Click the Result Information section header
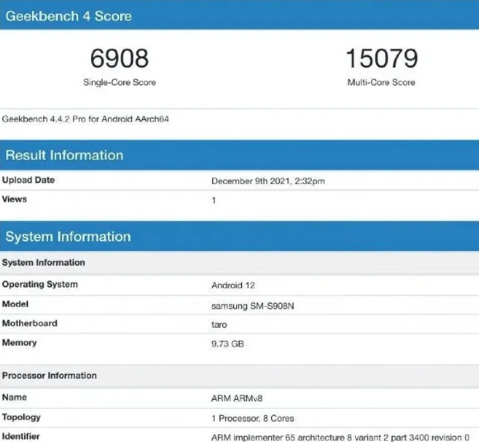Image resolution: width=479 pixels, height=448 pixels. coord(239,155)
